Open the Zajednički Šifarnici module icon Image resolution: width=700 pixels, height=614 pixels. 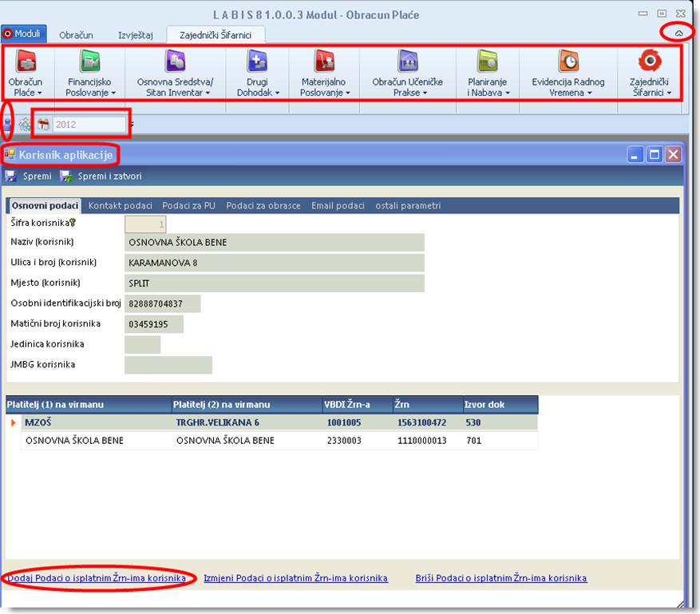coord(650,61)
